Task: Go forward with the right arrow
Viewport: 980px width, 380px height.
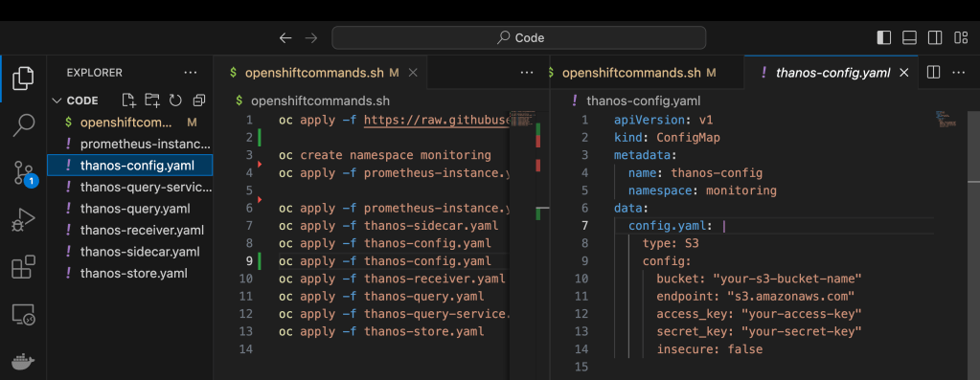Action: pyautogui.click(x=310, y=38)
